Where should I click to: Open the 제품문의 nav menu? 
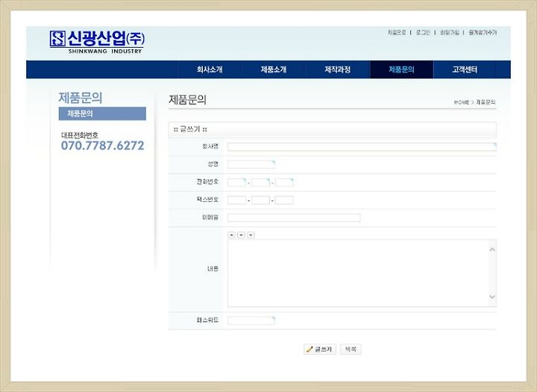point(401,69)
